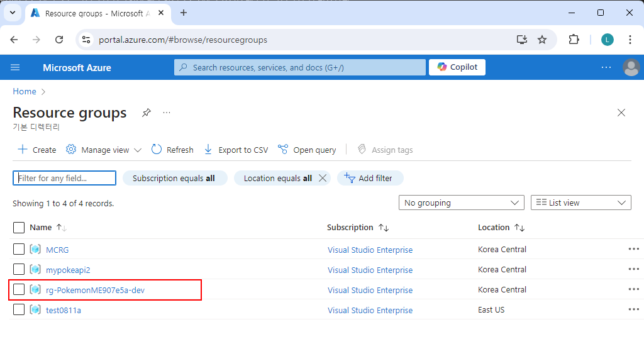Open the rg-PokemonME907e5a-dev resource group
The width and height of the screenshot is (644, 344).
[x=95, y=290]
